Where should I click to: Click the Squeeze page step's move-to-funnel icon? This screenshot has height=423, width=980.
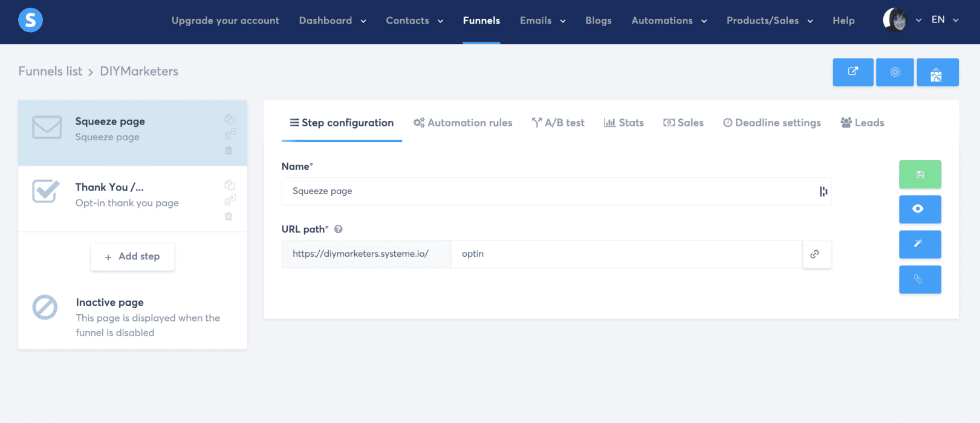click(230, 134)
